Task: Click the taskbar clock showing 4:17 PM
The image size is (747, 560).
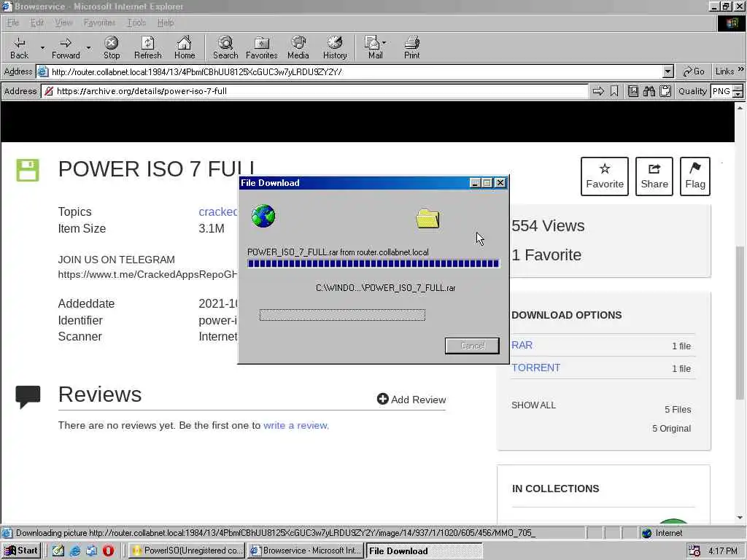Action: [x=723, y=551]
